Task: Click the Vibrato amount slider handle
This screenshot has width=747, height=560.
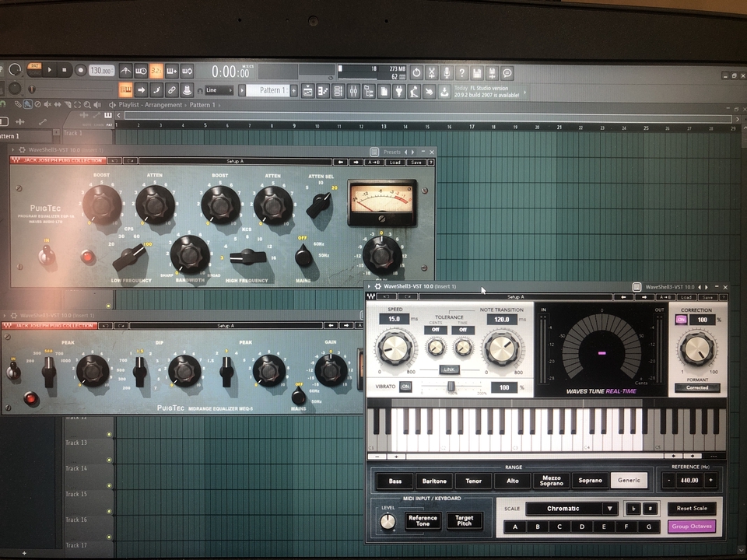Action: click(x=451, y=387)
